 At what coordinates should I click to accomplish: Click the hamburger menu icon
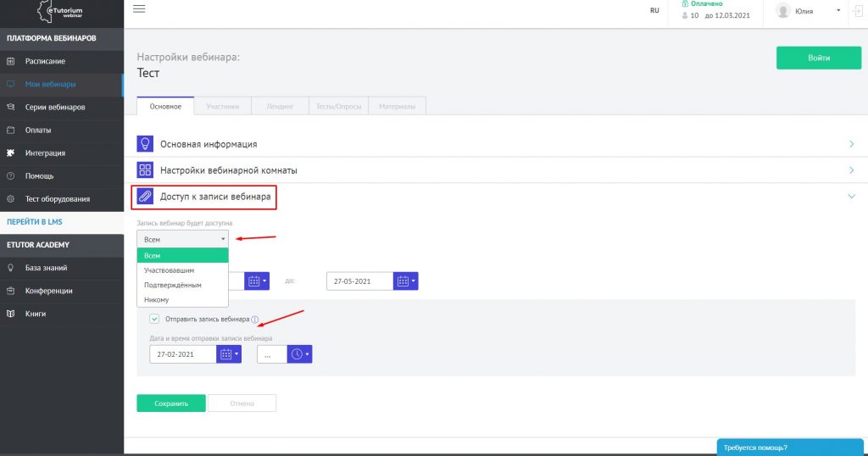[x=140, y=8]
